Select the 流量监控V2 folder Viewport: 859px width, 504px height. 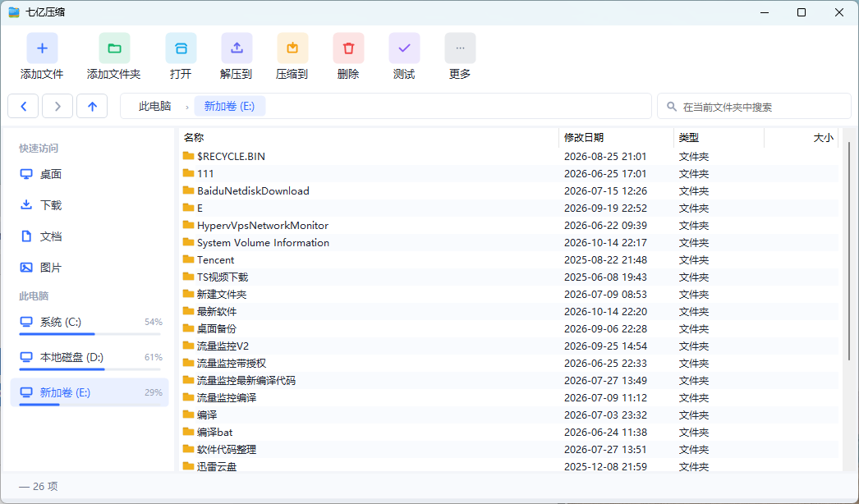509,346
